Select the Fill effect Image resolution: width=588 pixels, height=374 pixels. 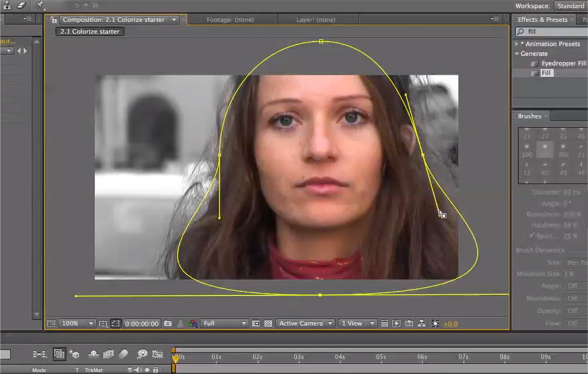(x=546, y=73)
